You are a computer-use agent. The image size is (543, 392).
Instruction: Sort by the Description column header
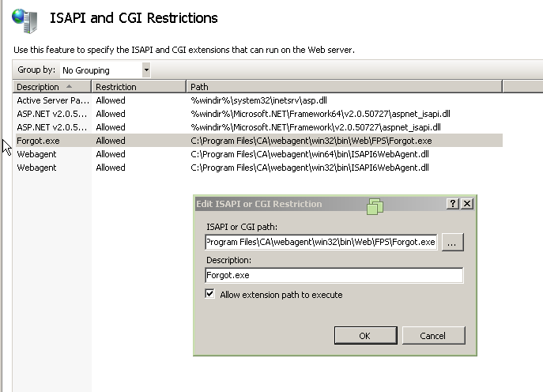coord(52,87)
